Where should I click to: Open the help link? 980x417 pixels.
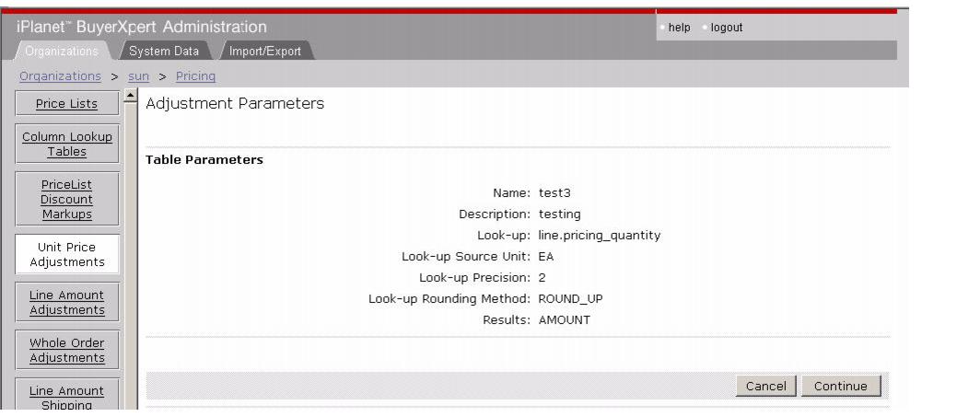680,28
